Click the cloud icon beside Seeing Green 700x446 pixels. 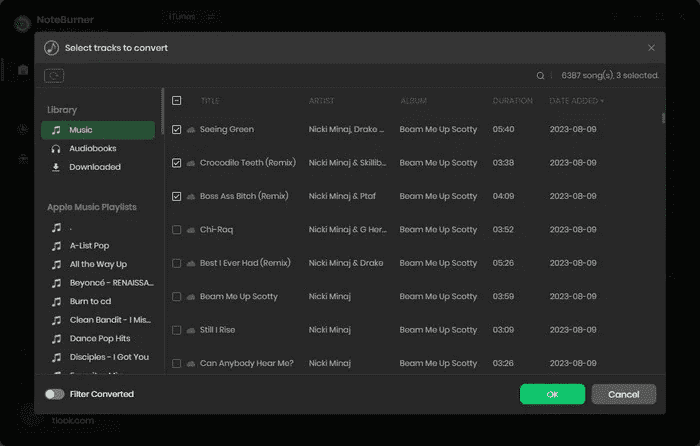191,130
